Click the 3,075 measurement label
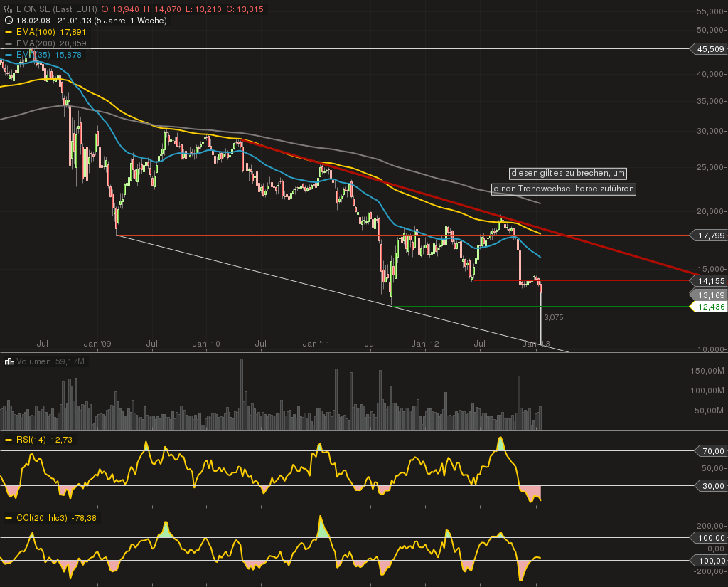 click(x=553, y=317)
